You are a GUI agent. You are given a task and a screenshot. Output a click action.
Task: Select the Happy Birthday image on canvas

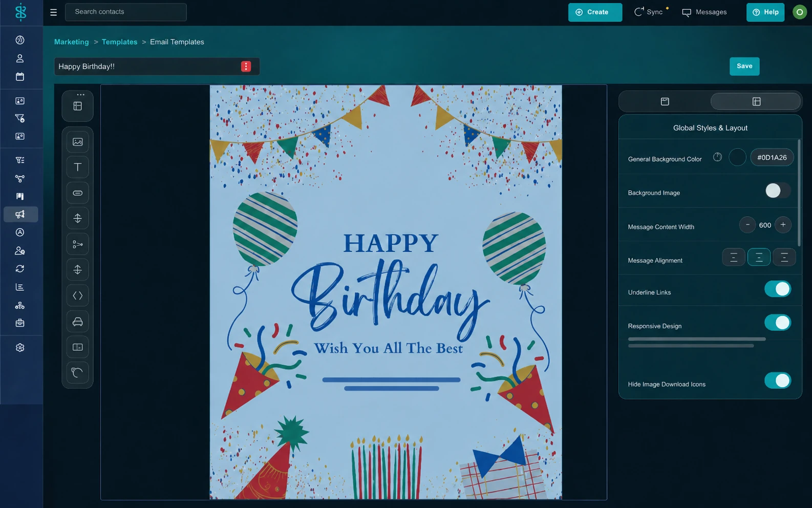pos(386,292)
